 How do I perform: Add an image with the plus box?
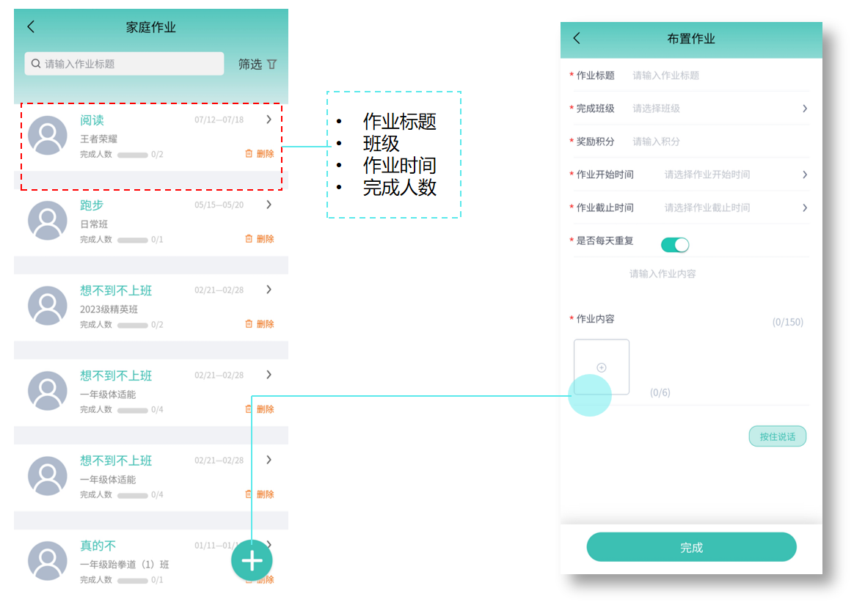(x=601, y=367)
